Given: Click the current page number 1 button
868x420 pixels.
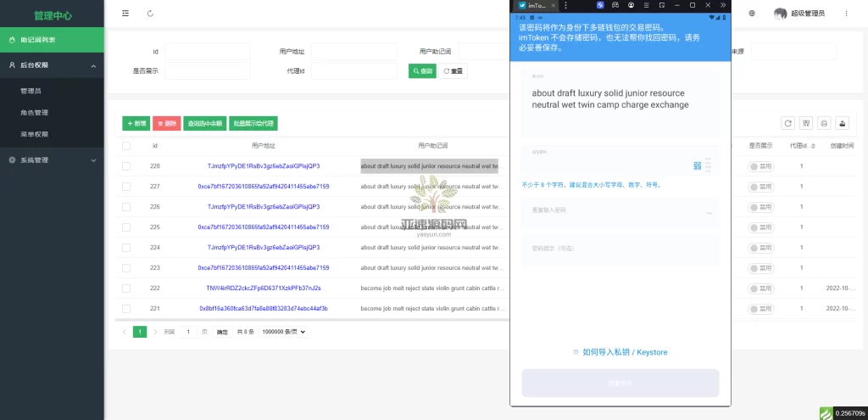Looking at the screenshot, I should click(x=140, y=332).
